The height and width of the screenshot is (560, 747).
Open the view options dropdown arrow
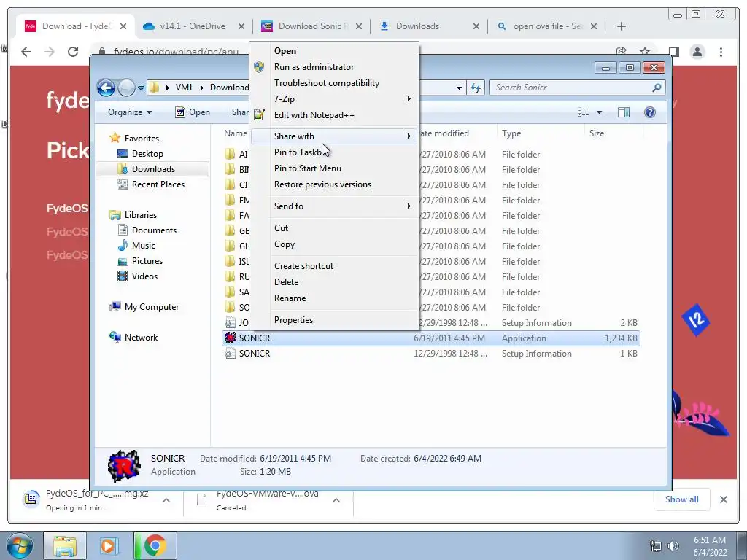(600, 112)
